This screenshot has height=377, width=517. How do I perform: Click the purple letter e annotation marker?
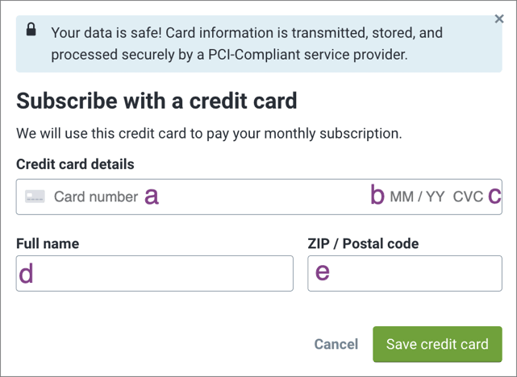(322, 272)
